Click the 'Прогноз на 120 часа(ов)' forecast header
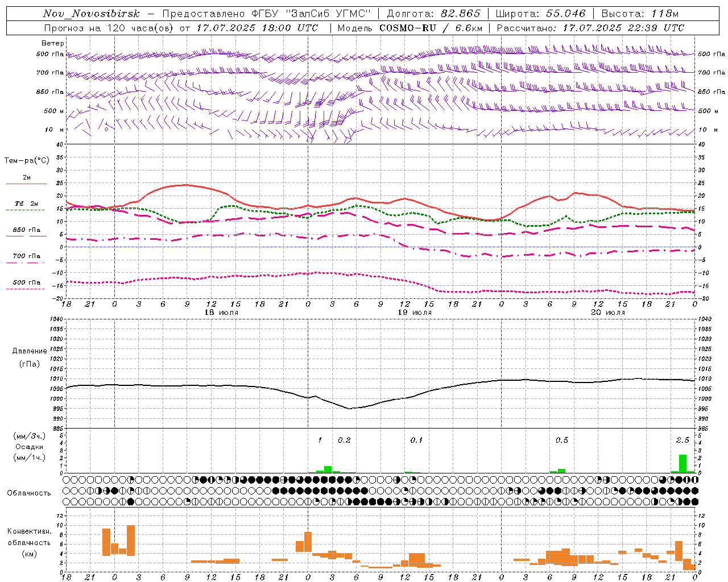728x582 pixels. [x=108, y=28]
